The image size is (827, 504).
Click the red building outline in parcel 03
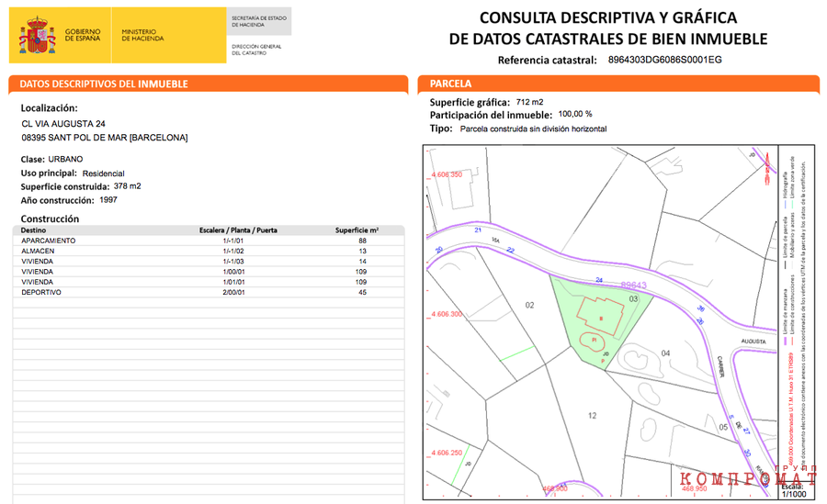[x=600, y=316]
